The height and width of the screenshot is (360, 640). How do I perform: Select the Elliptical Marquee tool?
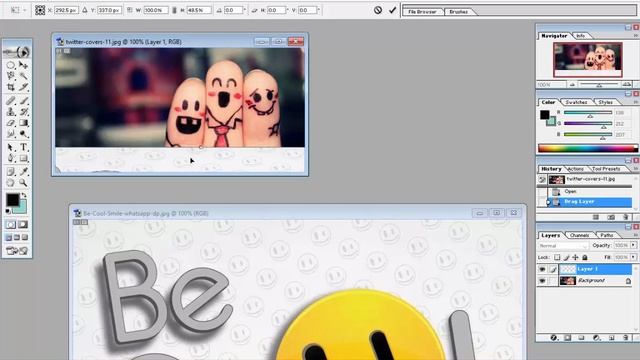(11, 65)
